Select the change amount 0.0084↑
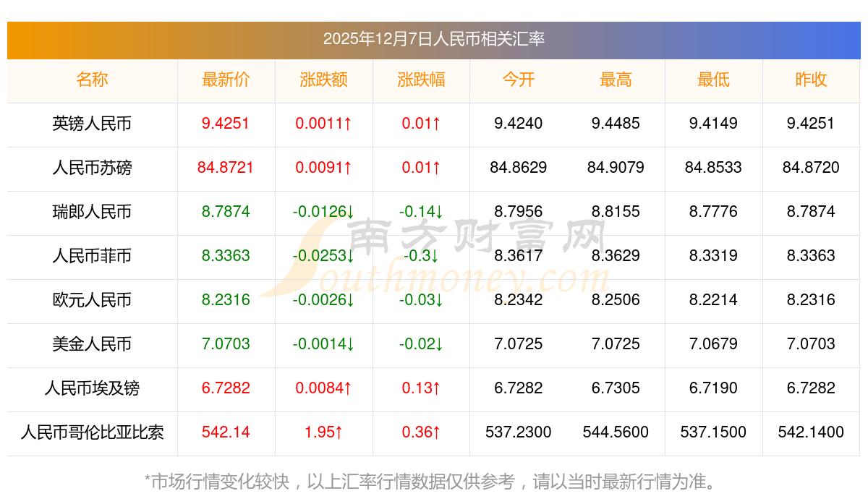This screenshot has height=504, width=868. (323, 388)
